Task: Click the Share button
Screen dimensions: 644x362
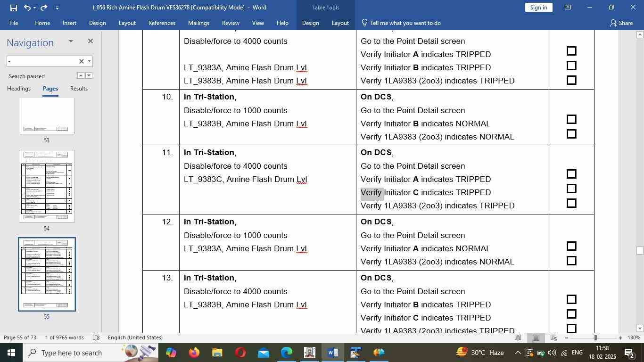Action: pyautogui.click(x=621, y=23)
